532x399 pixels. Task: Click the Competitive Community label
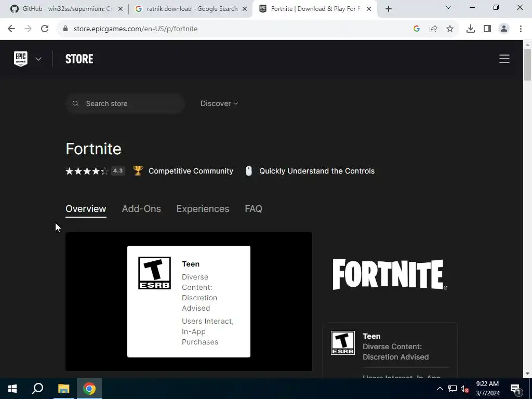[191, 171]
